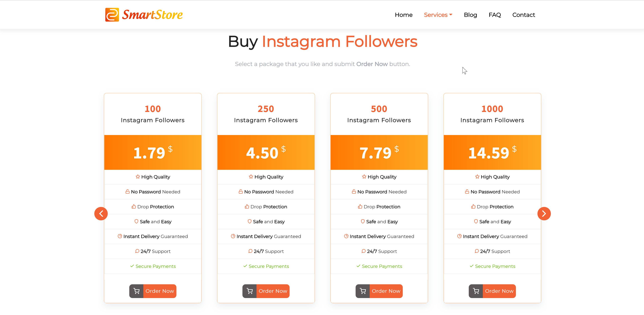Click the SmartStore logo icon
This screenshot has height=315, width=644.
click(112, 15)
